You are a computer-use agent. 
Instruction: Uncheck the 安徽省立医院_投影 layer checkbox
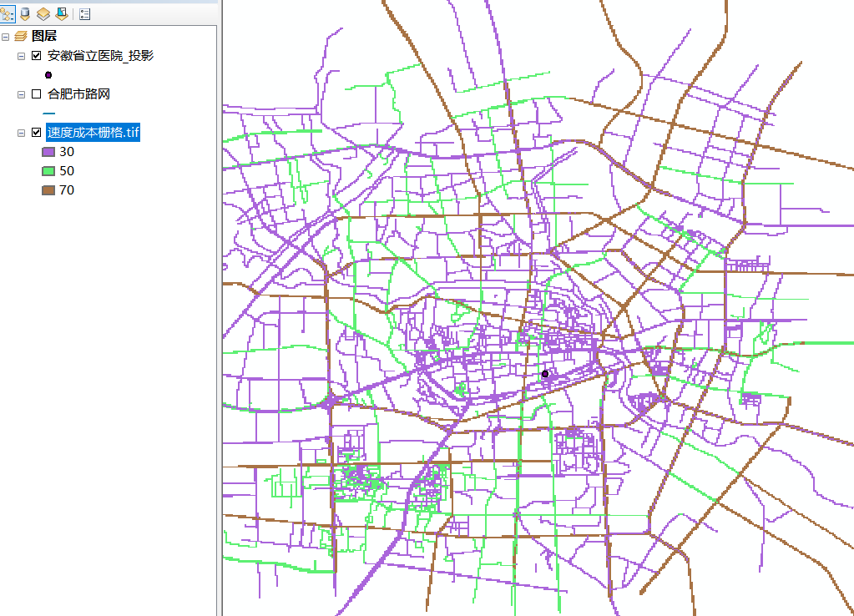[x=37, y=56]
